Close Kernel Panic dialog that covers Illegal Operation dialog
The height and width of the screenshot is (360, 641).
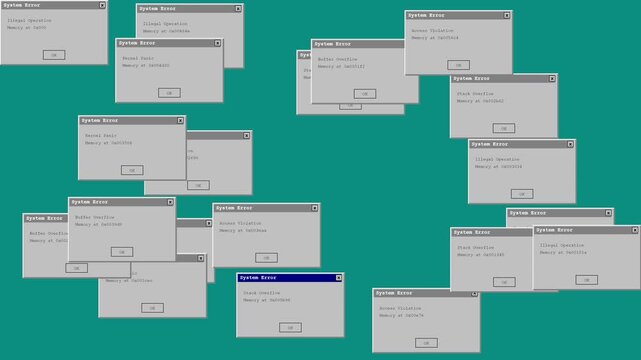217,43
